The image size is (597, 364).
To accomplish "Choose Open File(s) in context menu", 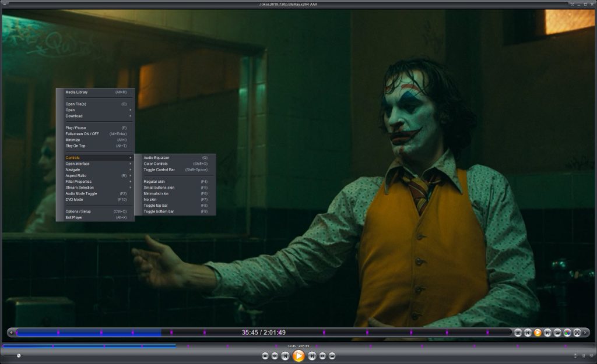I will [96, 104].
